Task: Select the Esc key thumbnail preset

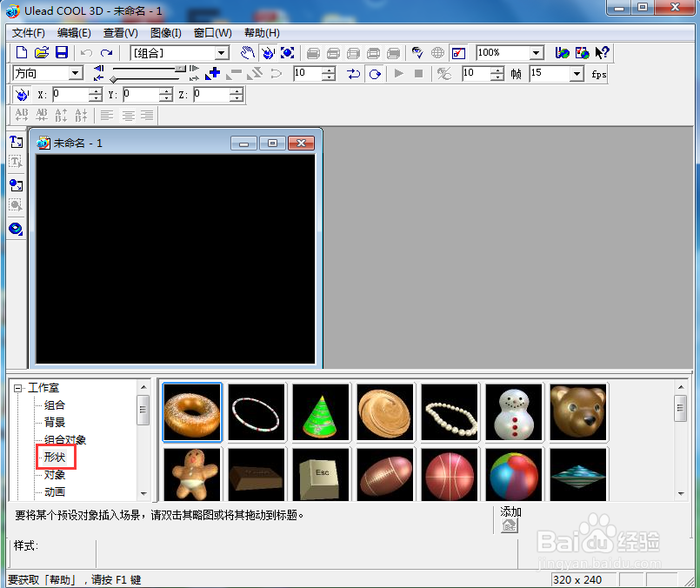Action: coord(321,474)
